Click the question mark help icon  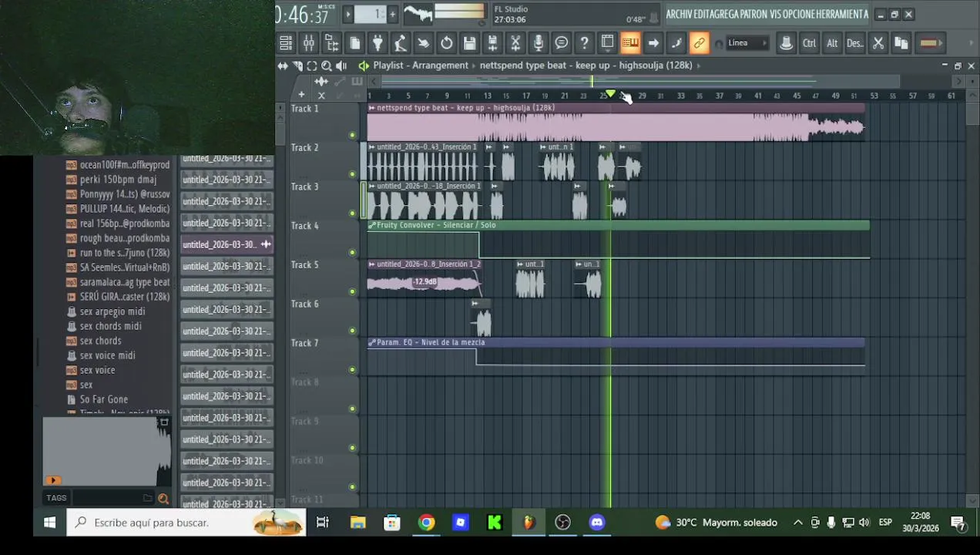(x=585, y=43)
